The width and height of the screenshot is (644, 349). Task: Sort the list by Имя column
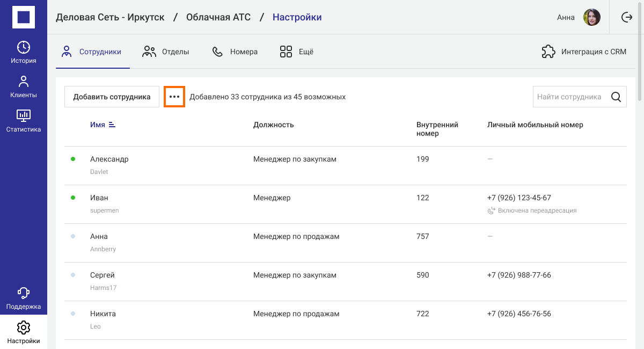click(x=103, y=125)
